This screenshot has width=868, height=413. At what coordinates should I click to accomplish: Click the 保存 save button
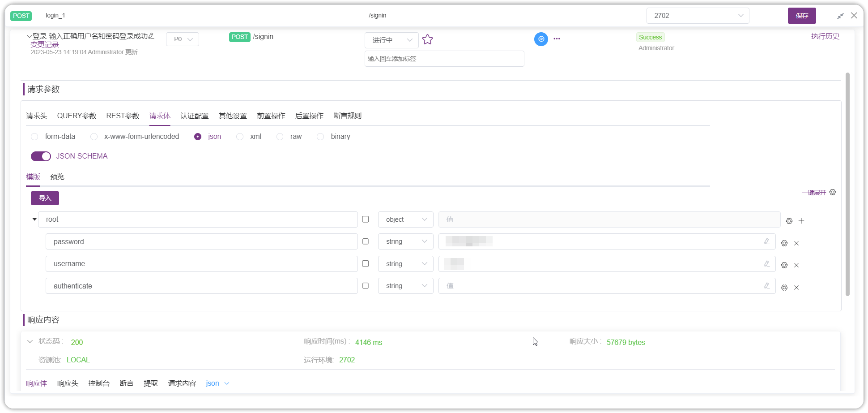tap(802, 16)
